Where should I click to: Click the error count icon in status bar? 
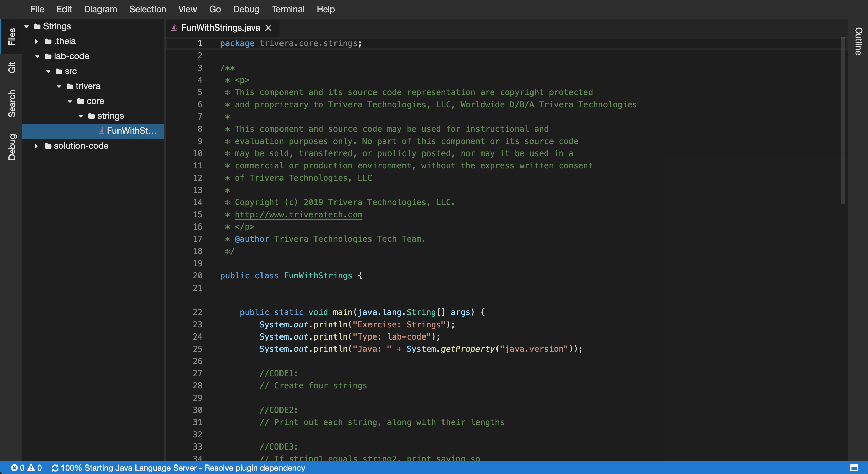[14, 468]
